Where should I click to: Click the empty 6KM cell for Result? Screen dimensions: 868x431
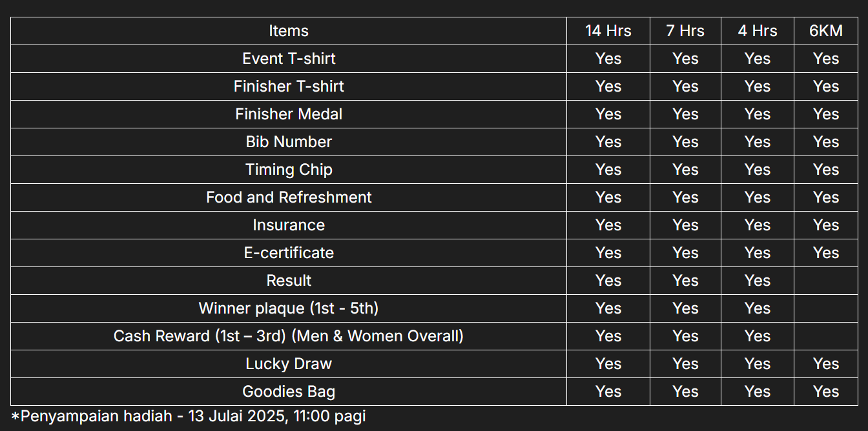tap(825, 281)
